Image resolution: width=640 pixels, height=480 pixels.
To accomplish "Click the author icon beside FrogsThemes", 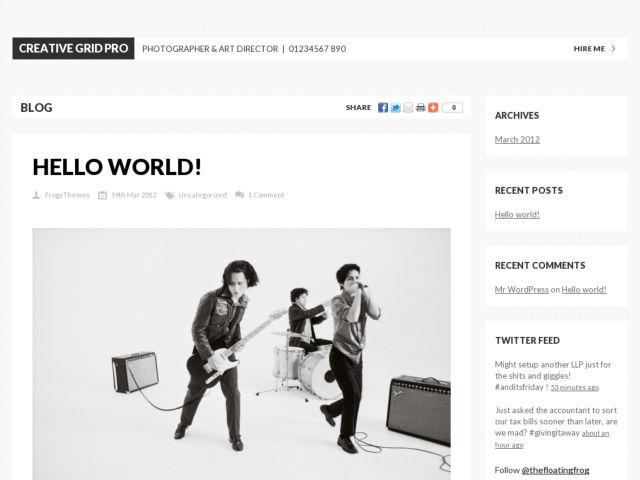I will (36, 195).
